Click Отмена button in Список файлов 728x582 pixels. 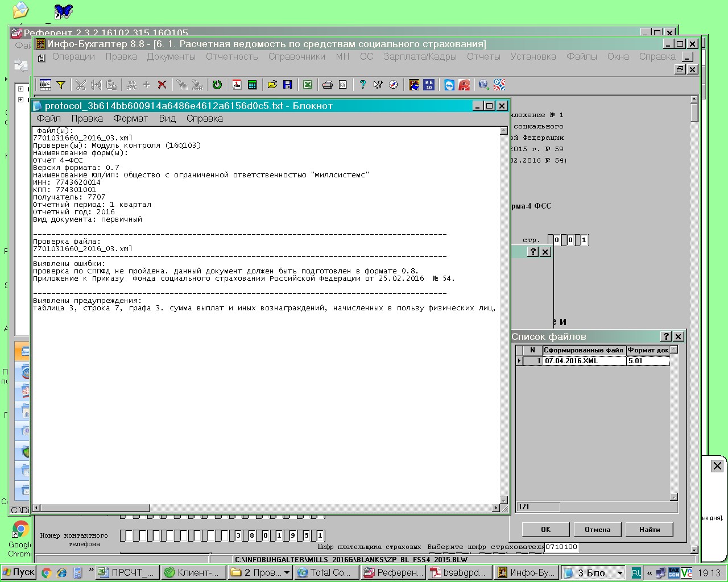point(597,529)
